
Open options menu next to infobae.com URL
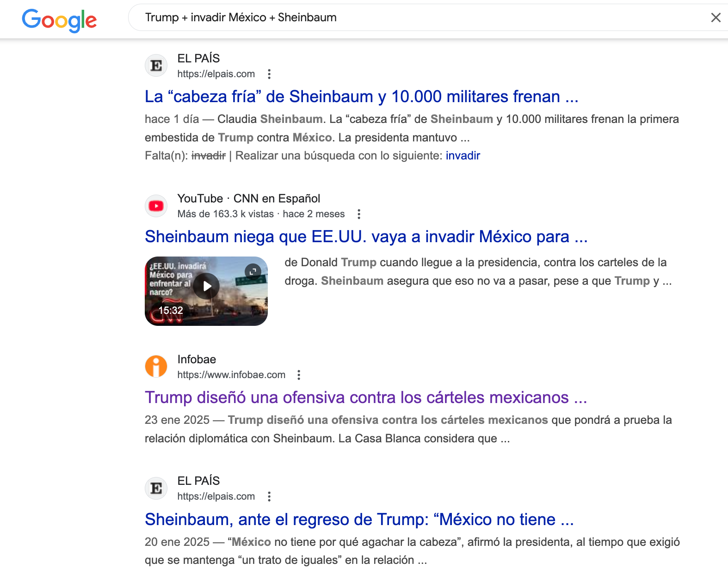[299, 375]
